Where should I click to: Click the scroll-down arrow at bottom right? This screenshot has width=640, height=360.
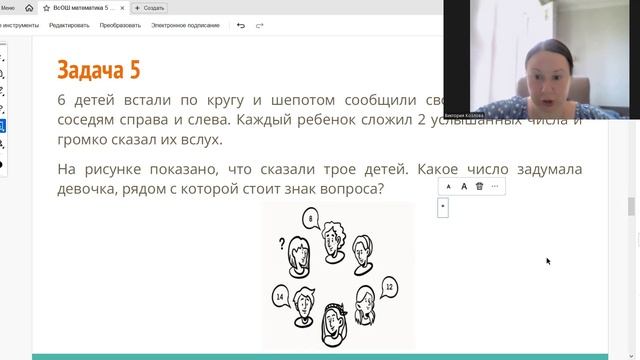[x=631, y=356]
